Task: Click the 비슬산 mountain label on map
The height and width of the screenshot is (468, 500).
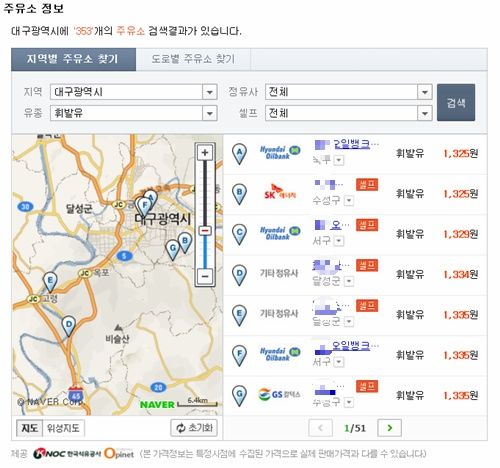Action: (117, 339)
